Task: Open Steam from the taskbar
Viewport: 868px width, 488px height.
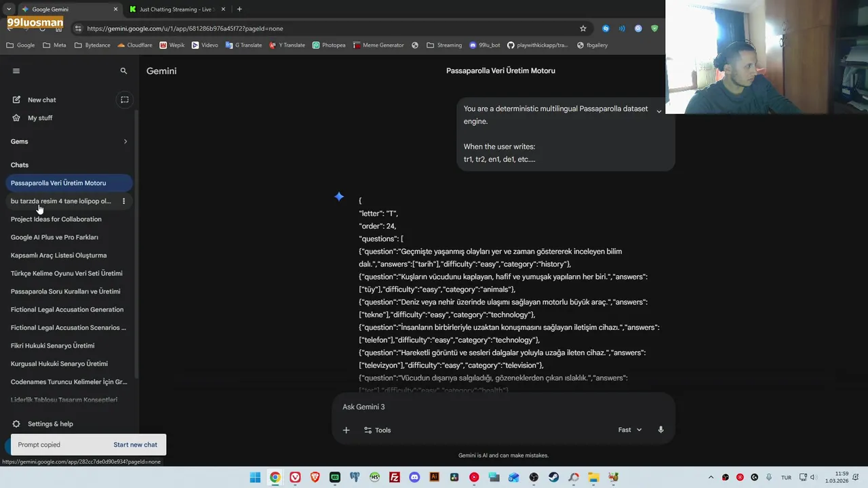Action: tap(553, 477)
